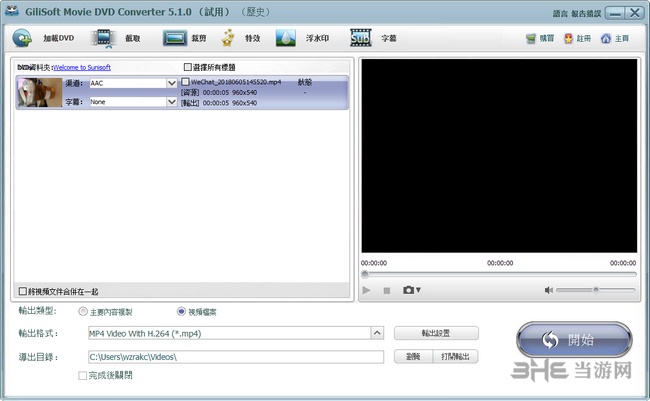Select the main content copy radio button
Viewport: 650px width, 401px height.
[x=83, y=311]
